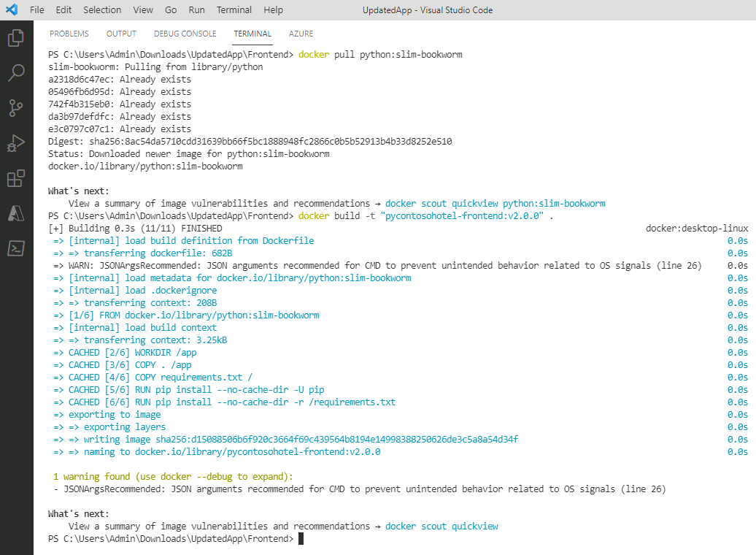
Task: Click the 'UpdatedApp - Visual Studio Code' window title
Action: pos(428,10)
